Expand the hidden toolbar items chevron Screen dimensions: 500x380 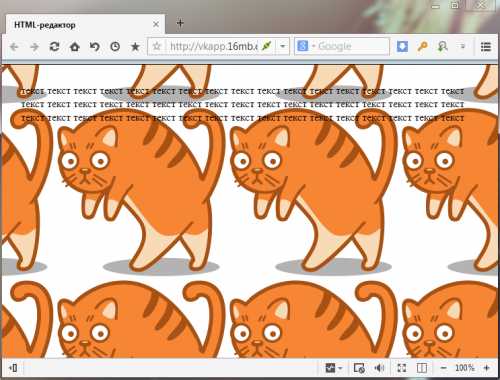(x=463, y=46)
